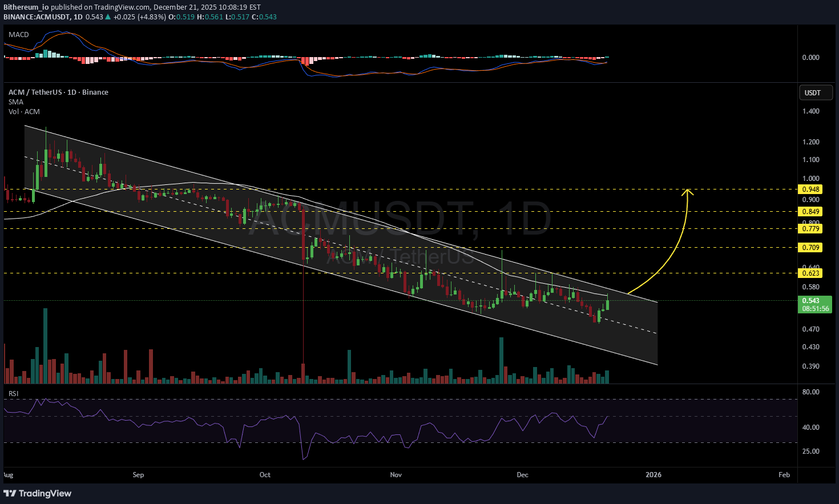The image size is (839, 504).
Task: Select the RSI indicator label
Action: (x=13, y=394)
